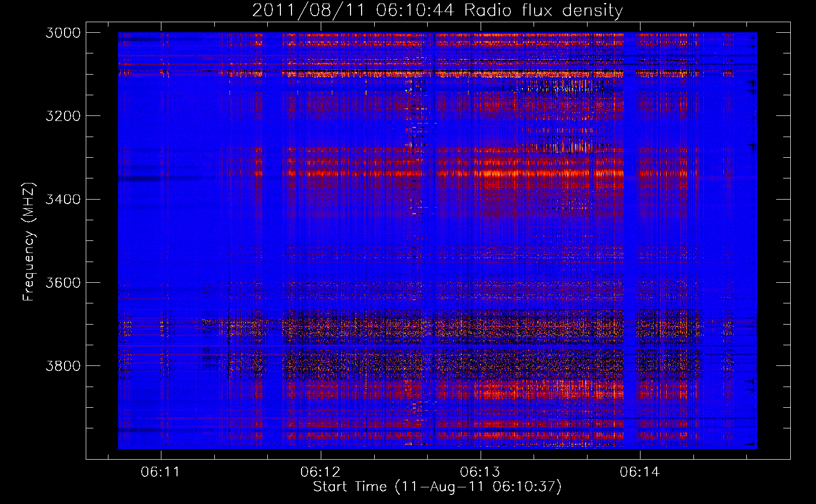Click the "3200" frequency axis label
This screenshot has width=816, height=504.
tap(63, 116)
